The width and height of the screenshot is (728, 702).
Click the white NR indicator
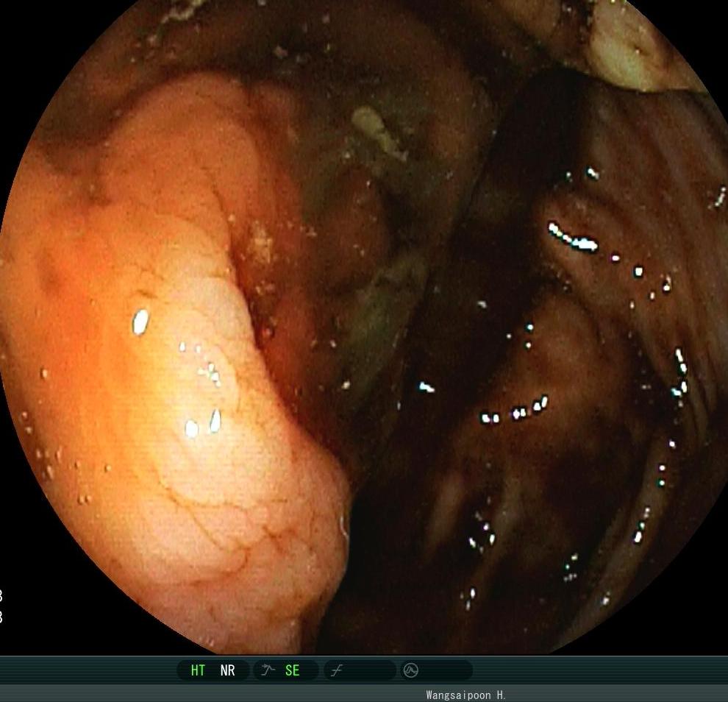[x=227, y=670]
